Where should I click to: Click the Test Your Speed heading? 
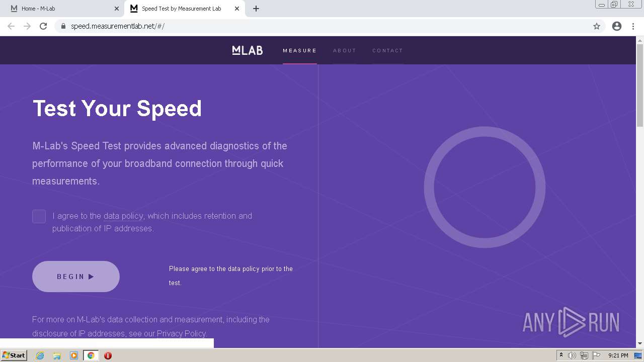point(117,108)
